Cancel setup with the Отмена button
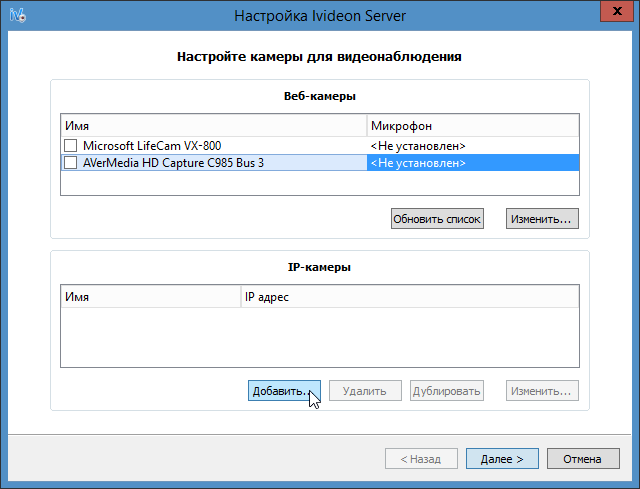Image resolution: width=640 pixels, height=489 pixels. click(x=582, y=459)
